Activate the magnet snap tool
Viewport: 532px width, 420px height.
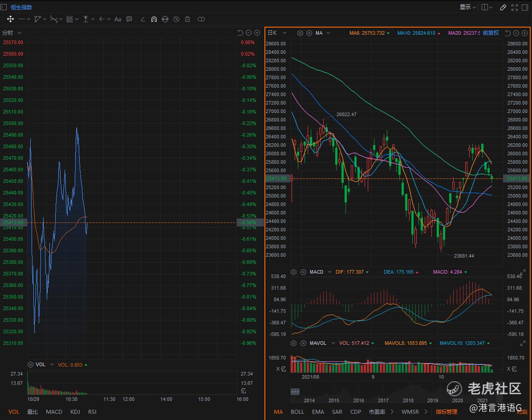(154, 19)
